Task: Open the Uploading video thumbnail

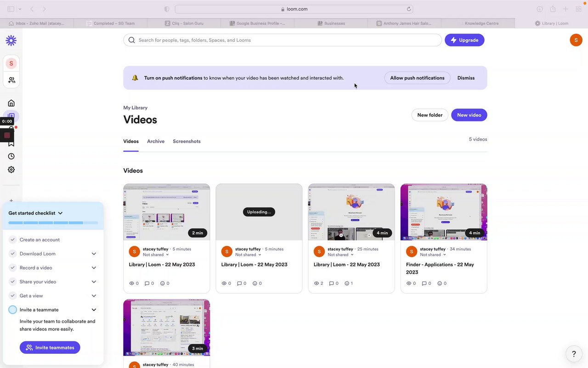Action: [x=259, y=212]
